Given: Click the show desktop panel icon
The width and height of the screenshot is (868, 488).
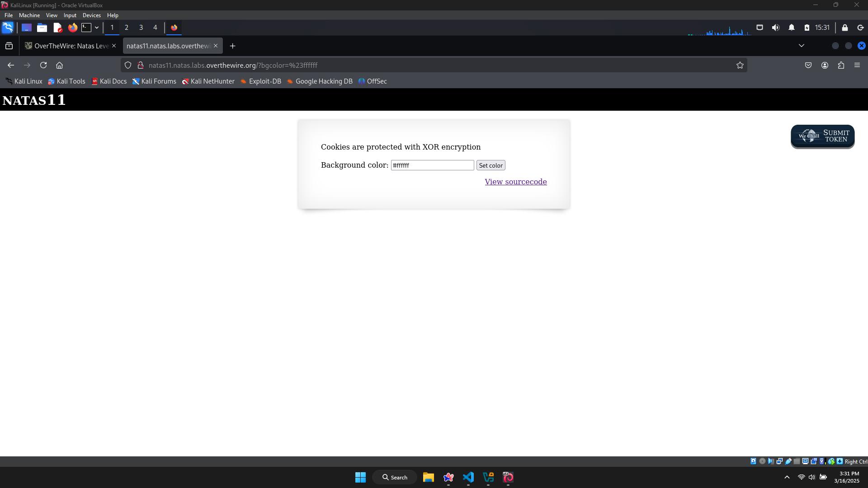Looking at the screenshot, I should pos(27,28).
